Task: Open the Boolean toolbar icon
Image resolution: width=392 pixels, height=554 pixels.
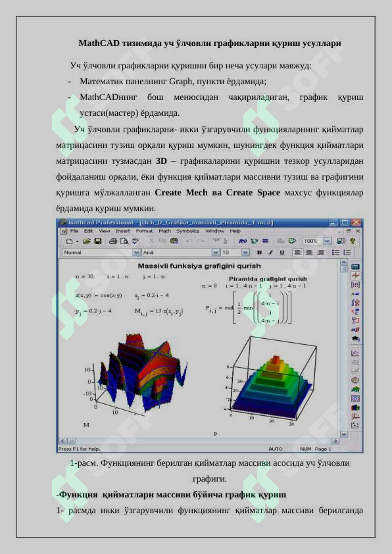Action: click(x=355, y=312)
